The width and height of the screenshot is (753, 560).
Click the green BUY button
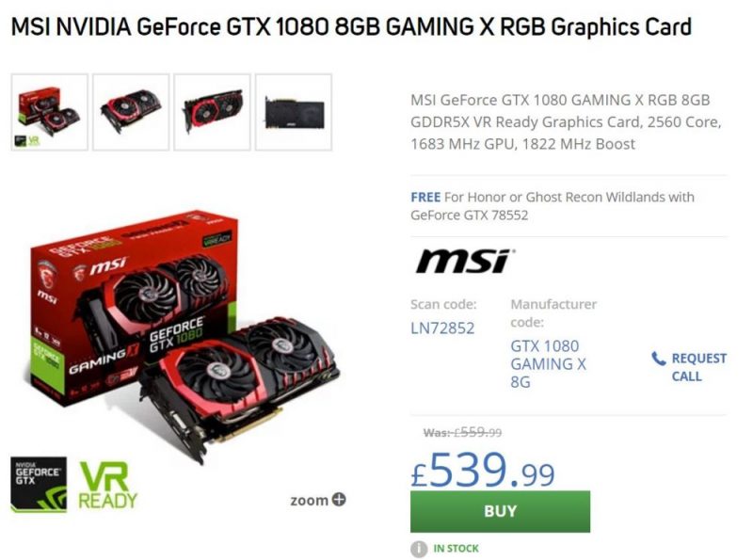click(500, 511)
